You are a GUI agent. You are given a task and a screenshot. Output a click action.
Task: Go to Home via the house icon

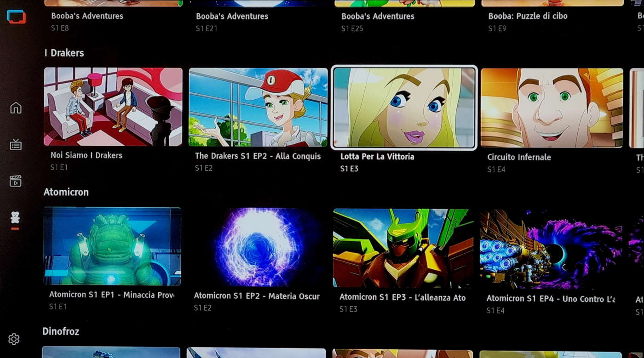coord(16,108)
